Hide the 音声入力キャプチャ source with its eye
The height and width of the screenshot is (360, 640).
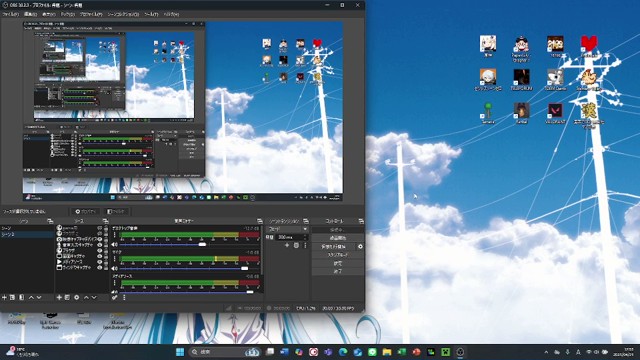(100, 245)
